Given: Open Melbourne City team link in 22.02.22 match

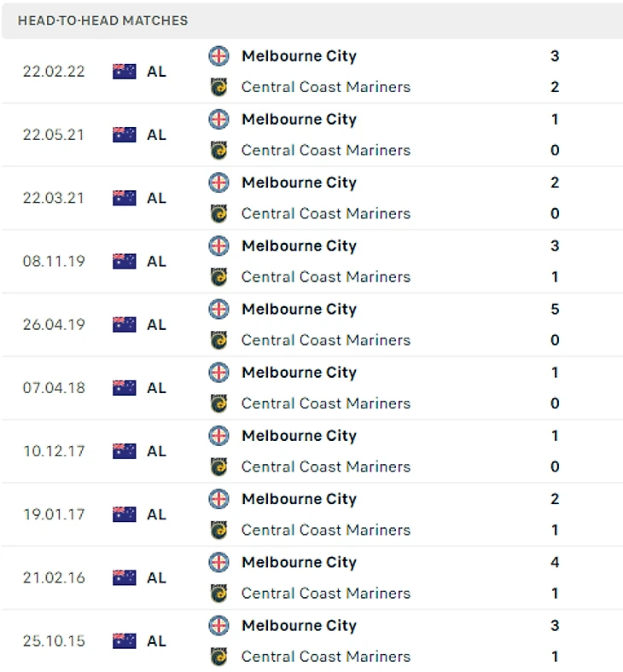Looking at the screenshot, I should [299, 56].
